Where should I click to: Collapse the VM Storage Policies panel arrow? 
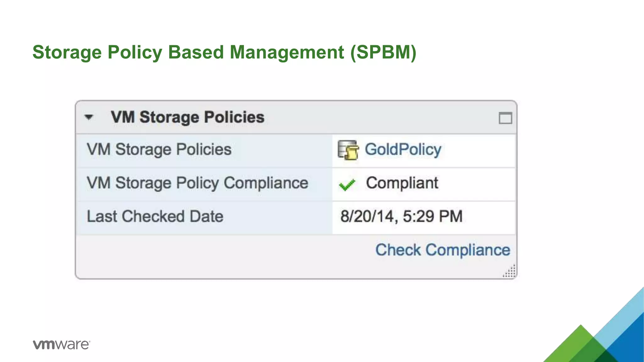89,118
